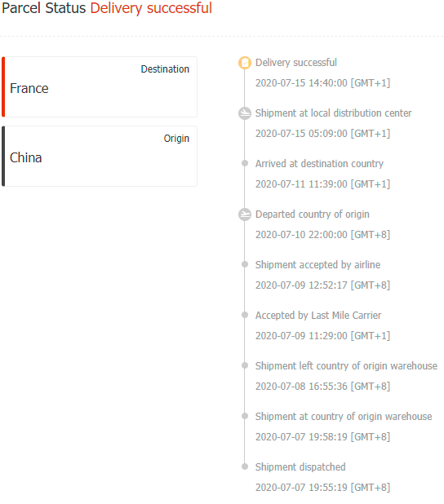Click the departed country of origin plane icon
The height and width of the screenshot is (504, 444).
click(245, 214)
